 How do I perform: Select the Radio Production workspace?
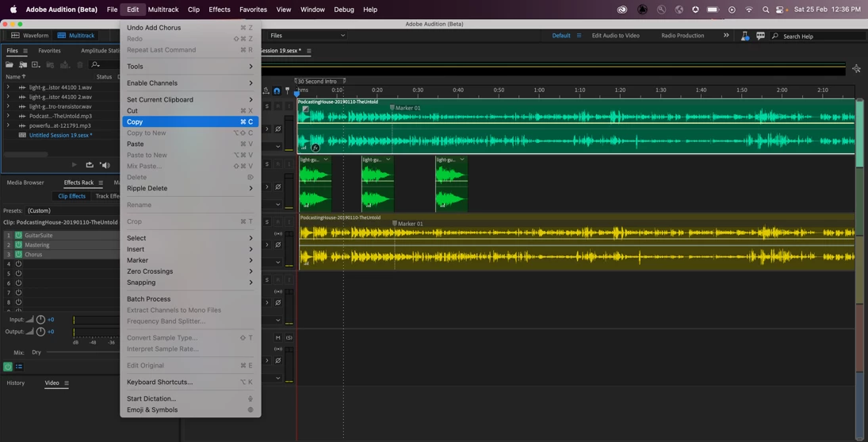tap(683, 36)
